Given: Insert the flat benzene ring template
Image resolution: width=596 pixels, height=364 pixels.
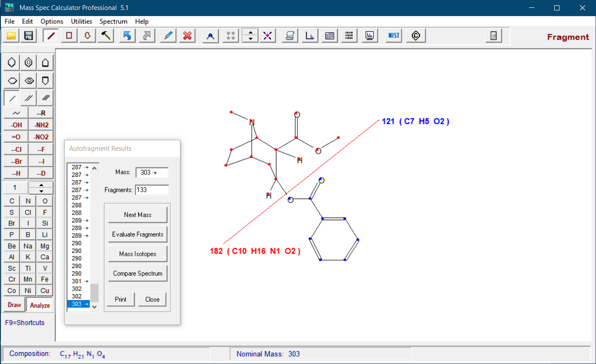Looking at the screenshot, I should click(29, 81).
